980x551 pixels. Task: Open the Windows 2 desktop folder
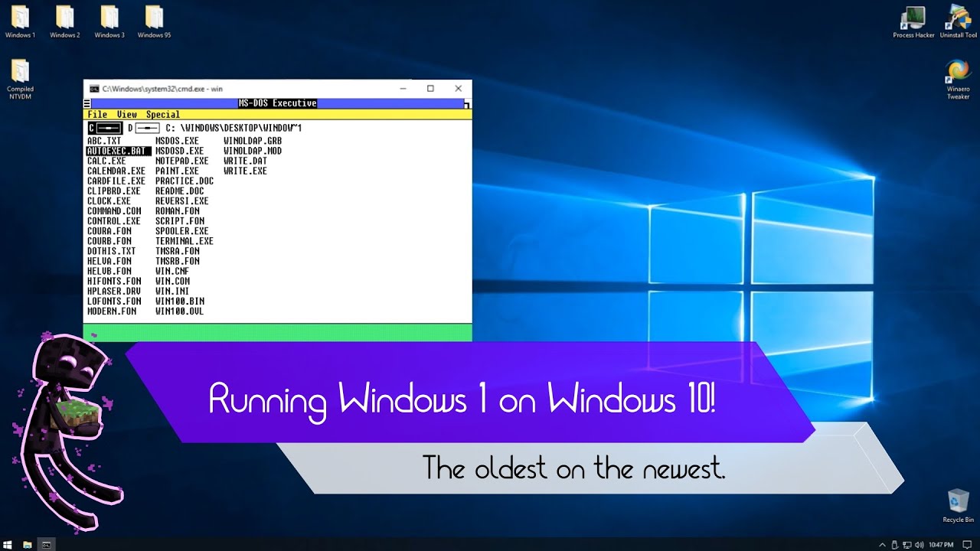pyautogui.click(x=65, y=21)
